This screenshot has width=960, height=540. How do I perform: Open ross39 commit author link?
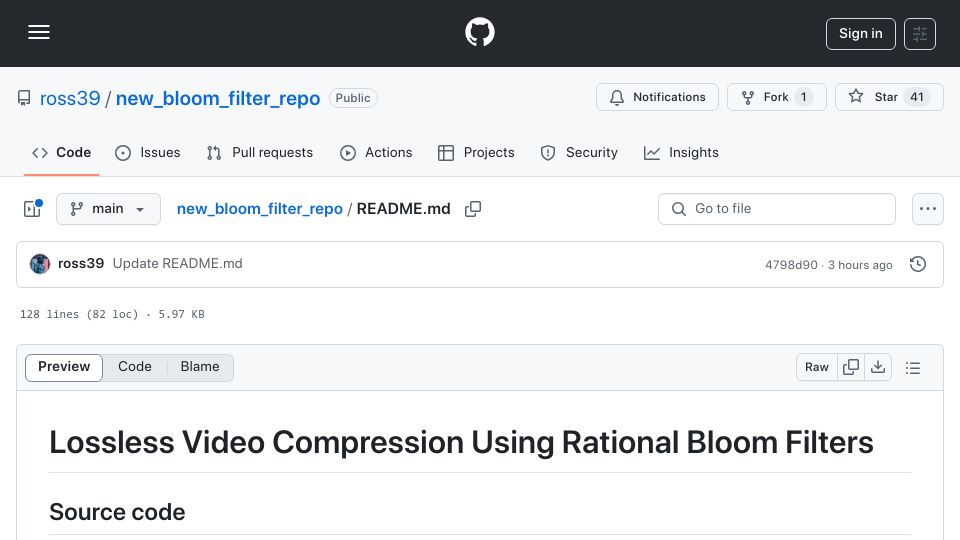[x=81, y=263]
